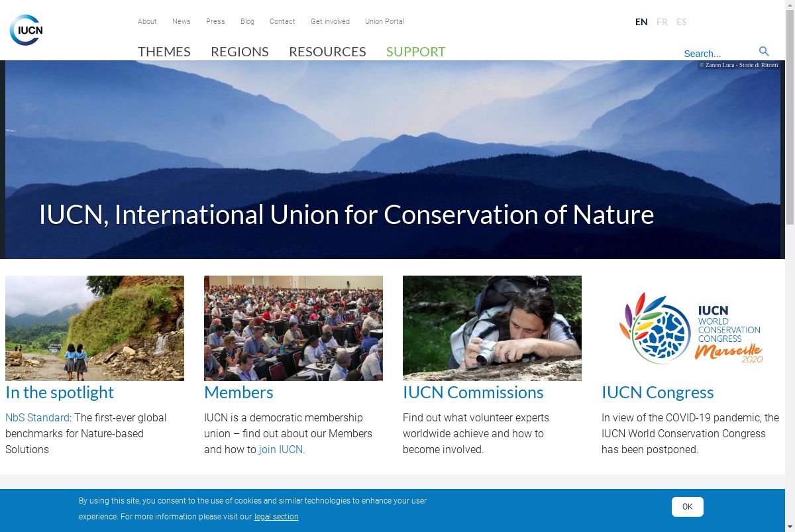795x532 pixels.
Task: Open the photographer Commissions thumbnail
Action: click(x=492, y=328)
